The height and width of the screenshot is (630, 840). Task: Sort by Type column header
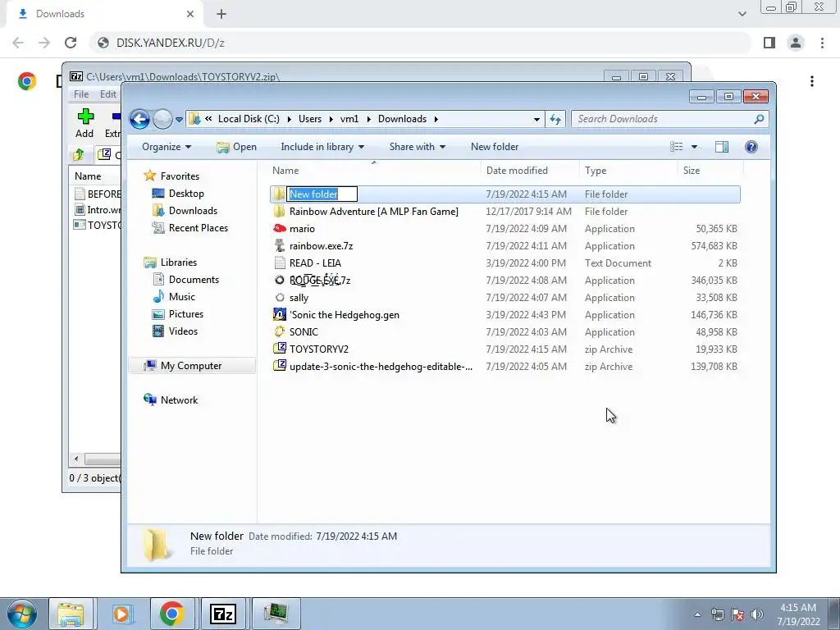point(596,171)
